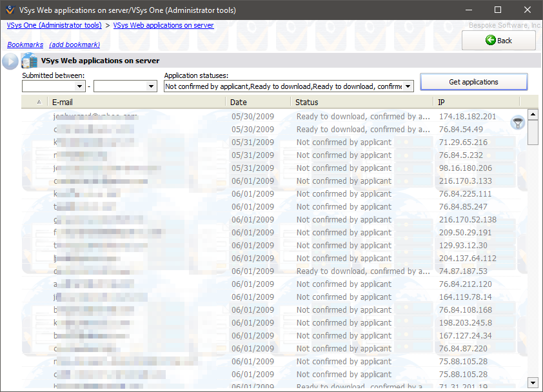Click the add bookmark link
Screen dimensions: 543x392
(74, 44)
